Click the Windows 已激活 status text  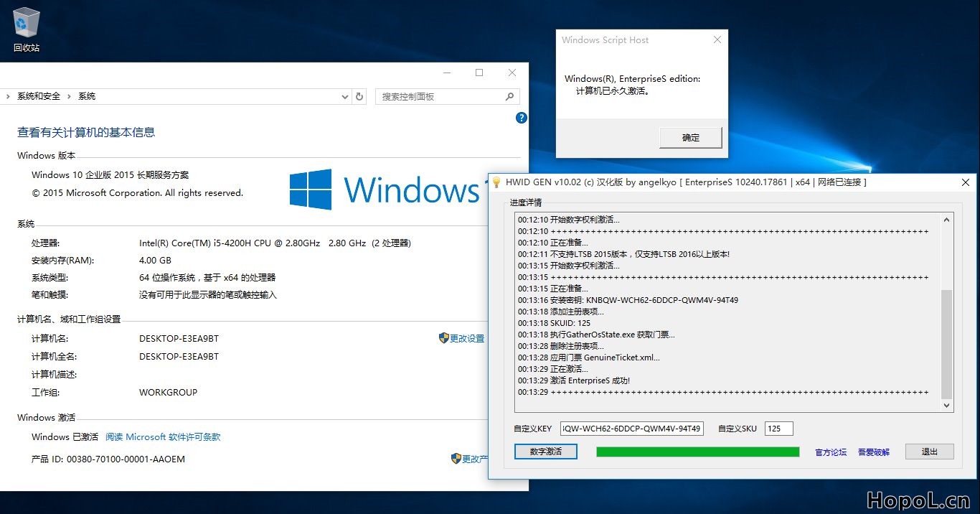pyautogui.click(x=65, y=437)
